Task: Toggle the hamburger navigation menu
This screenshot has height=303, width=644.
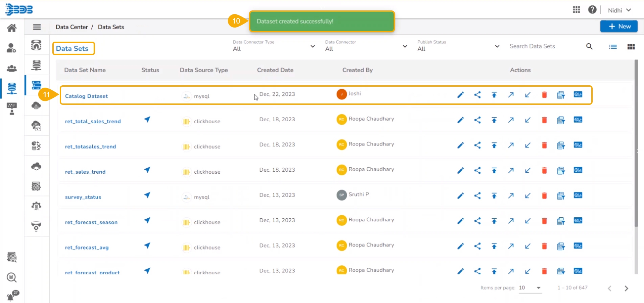Action: click(37, 27)
